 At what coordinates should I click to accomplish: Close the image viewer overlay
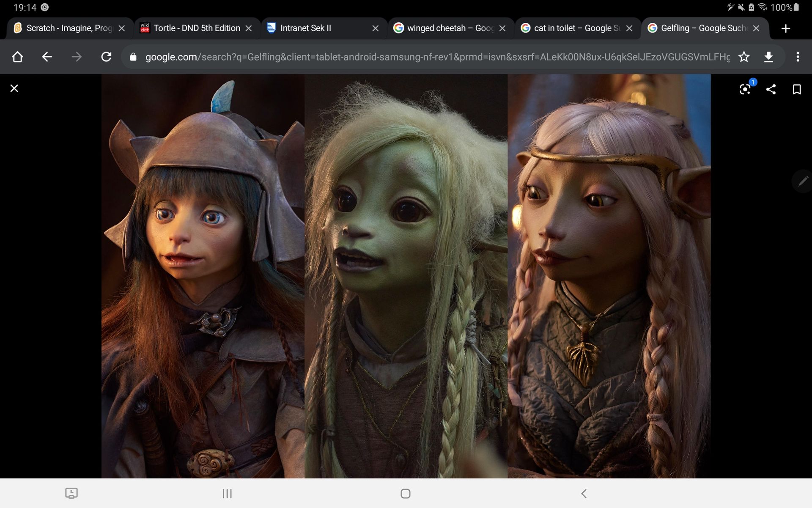(x=14, y=88)
